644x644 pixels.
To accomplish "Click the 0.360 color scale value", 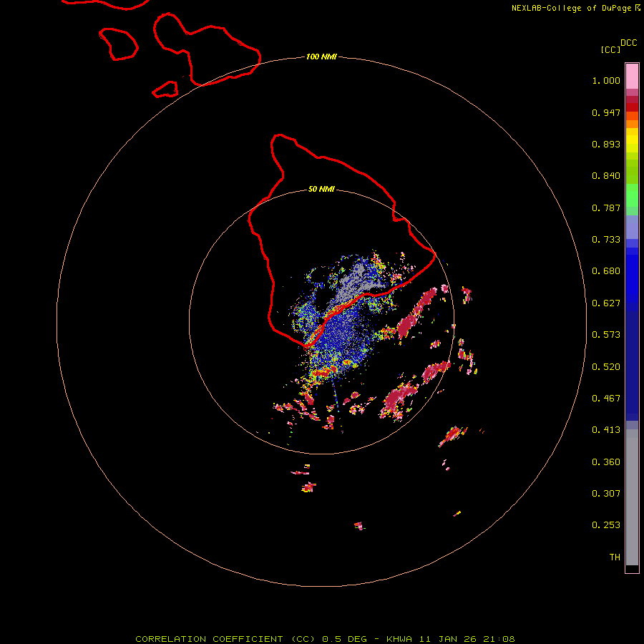I will pos(606,462).
